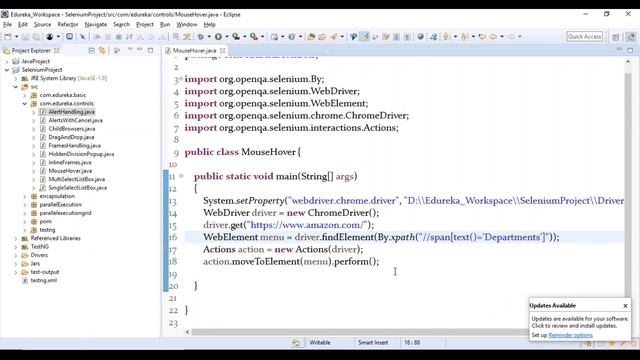Open Project Explorer View Menu triangle
This screenshot has width=640, height=360.
(x=130, y=50)
